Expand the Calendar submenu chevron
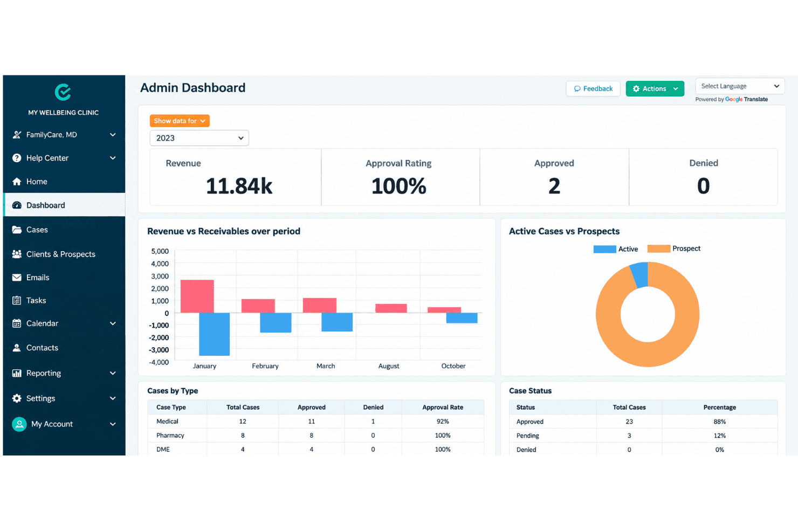Viewport: 798px width, 532px height. click(x=113, y=323)
